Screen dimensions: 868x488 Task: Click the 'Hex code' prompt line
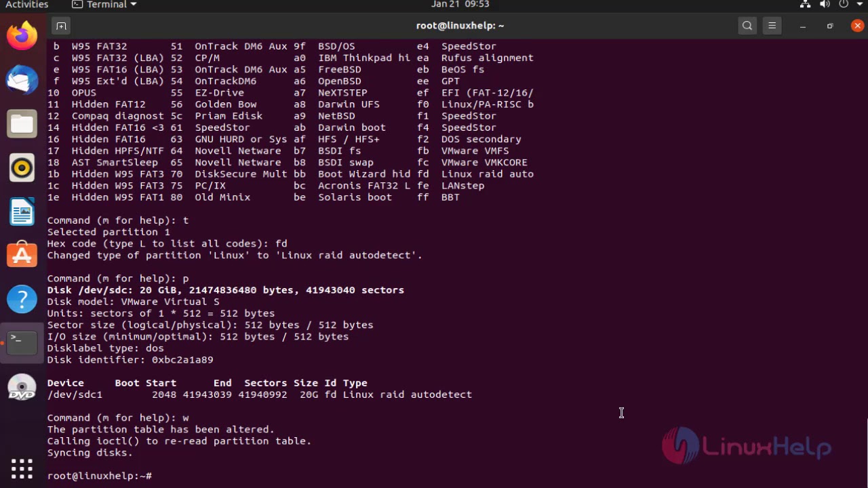(167, 244)
